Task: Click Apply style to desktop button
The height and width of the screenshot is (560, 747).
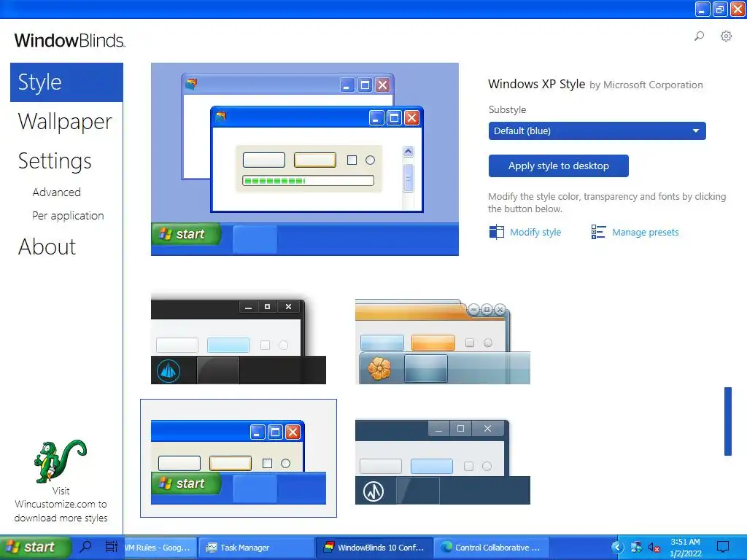Action: (558, 166)
